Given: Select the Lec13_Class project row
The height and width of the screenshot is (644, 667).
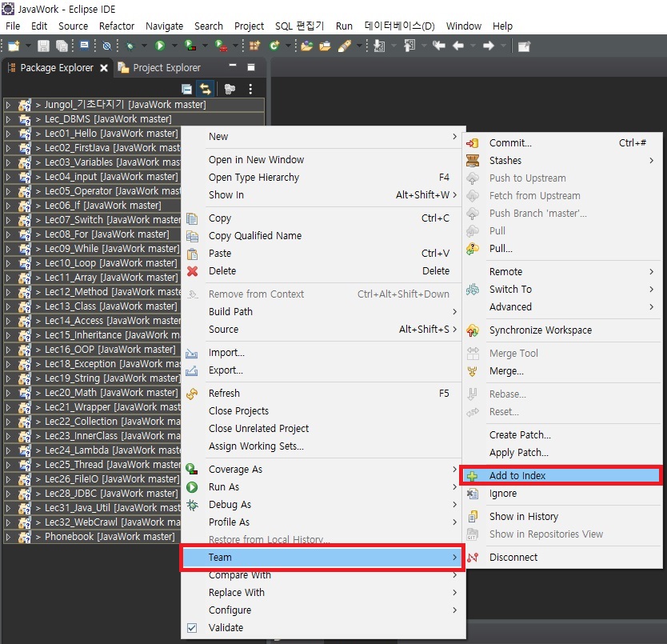Looking at the screenshot, I should pyautogui.click(x=92, y=306).
